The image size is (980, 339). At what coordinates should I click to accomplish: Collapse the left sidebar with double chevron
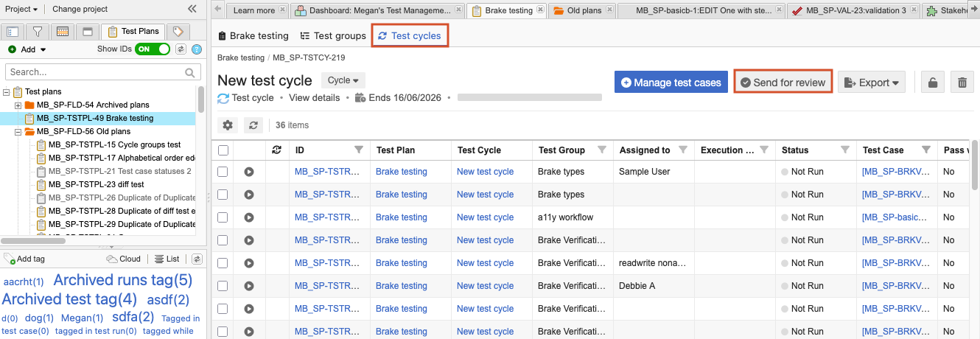pos(192,9)
